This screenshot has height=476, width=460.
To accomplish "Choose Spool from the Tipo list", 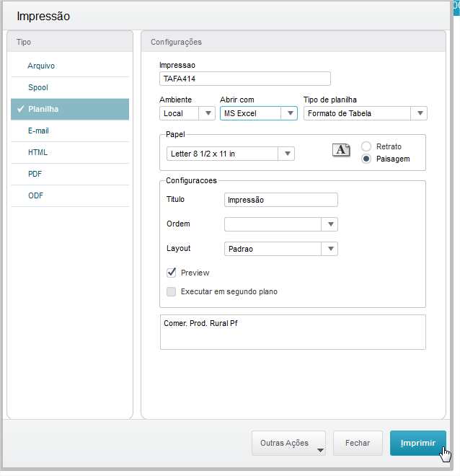I will click(37, 87).
